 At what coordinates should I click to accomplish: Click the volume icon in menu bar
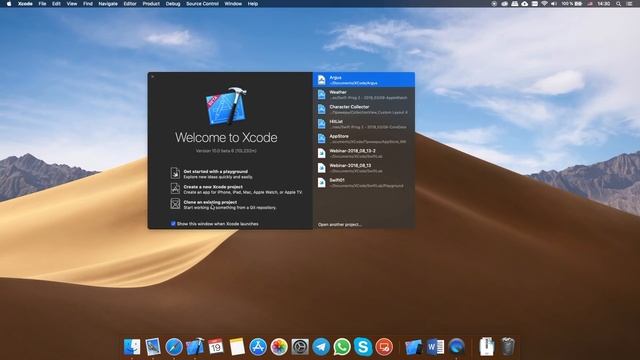(554, 4)
